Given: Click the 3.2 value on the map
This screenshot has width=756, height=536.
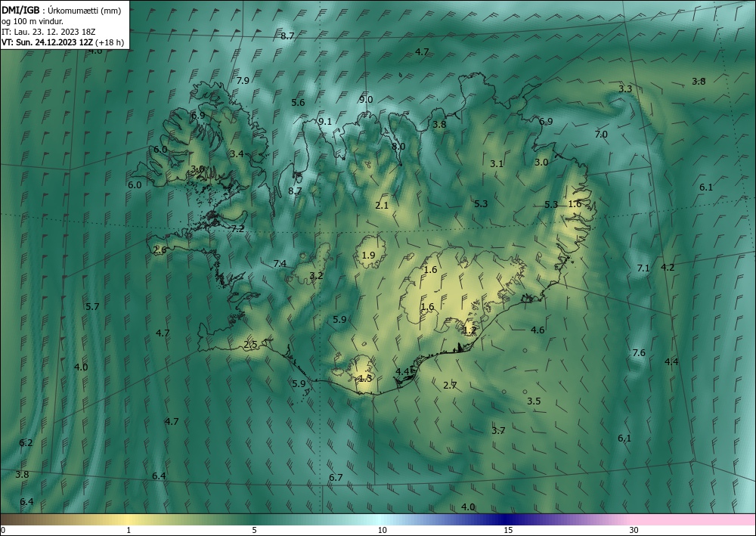Looking at the screenshot, I should [x=316, y=276].
